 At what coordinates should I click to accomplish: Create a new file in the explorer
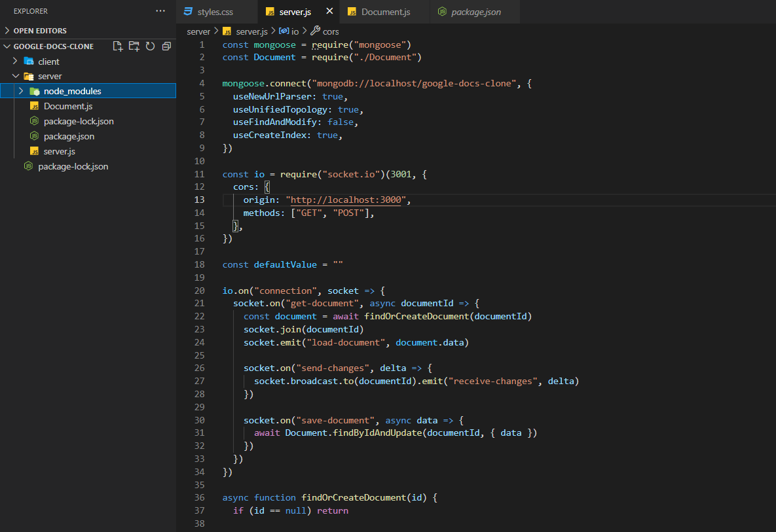pyautogui.click(x=118, y=46)
